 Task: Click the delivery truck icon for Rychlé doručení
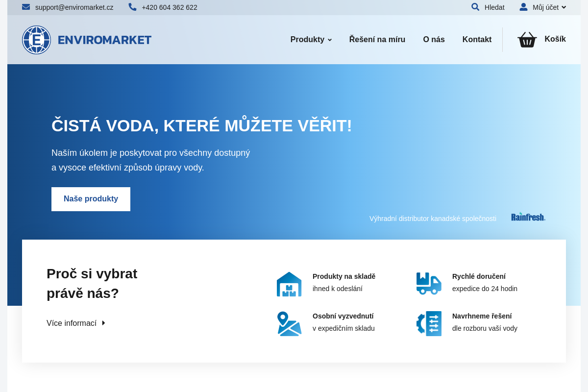tap(429, 283)
